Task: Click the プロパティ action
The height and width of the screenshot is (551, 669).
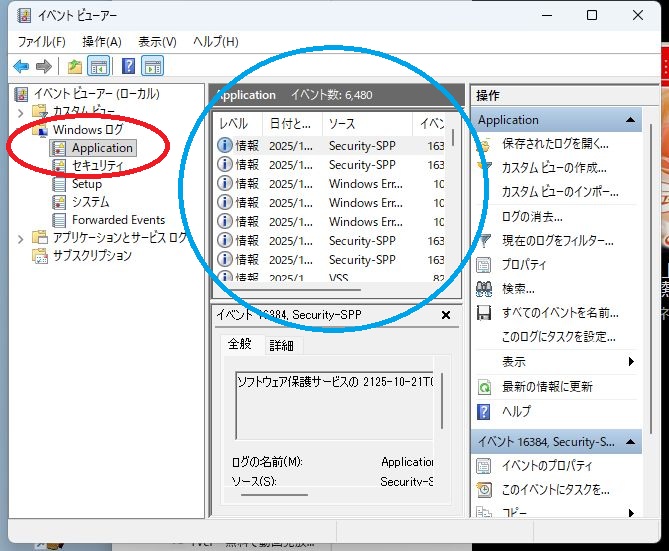Action: tap(524, 265)
